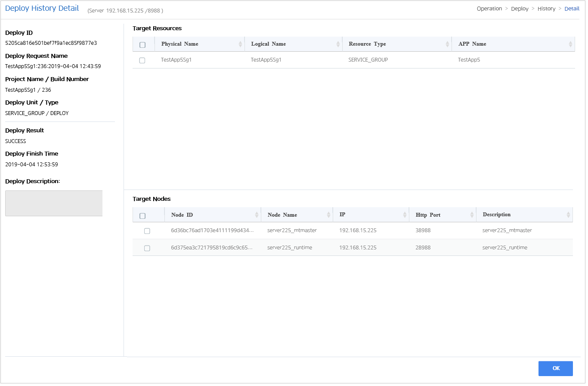The image size is (588, 386).
Task: Click Node ID column header text
Action: [182, 215]
